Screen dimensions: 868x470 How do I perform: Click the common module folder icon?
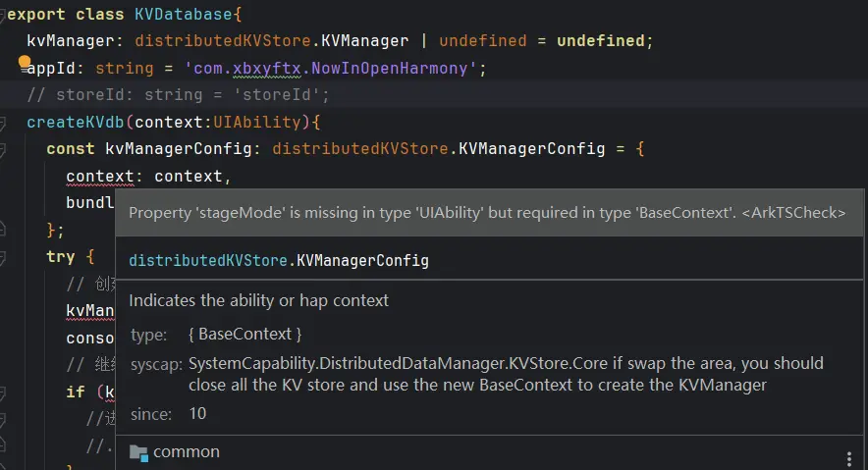(x=138, y=452)
